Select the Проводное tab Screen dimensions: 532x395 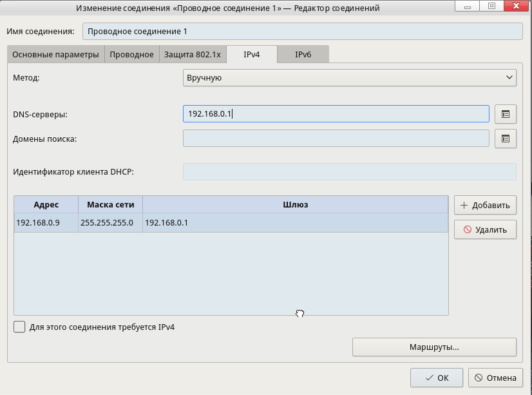(131, 55)
